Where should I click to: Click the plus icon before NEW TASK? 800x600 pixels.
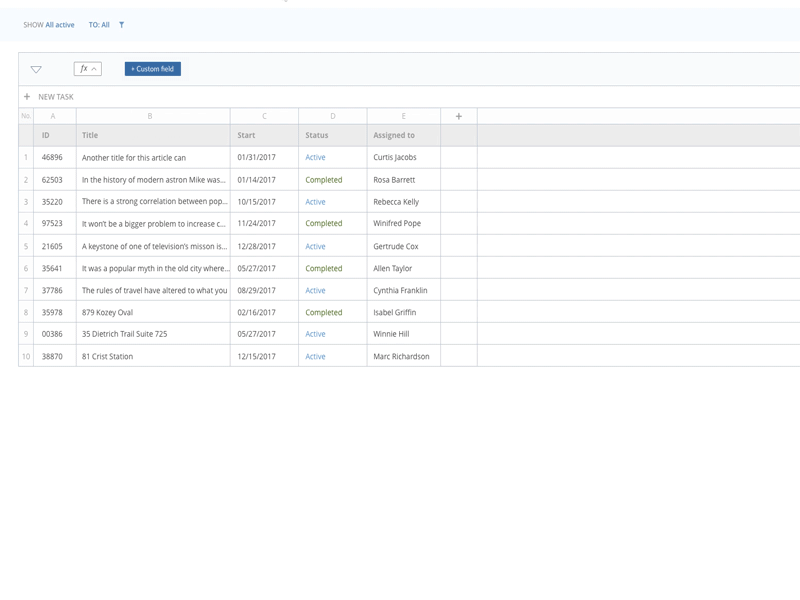pyautogui.click(x=27, y=96)
